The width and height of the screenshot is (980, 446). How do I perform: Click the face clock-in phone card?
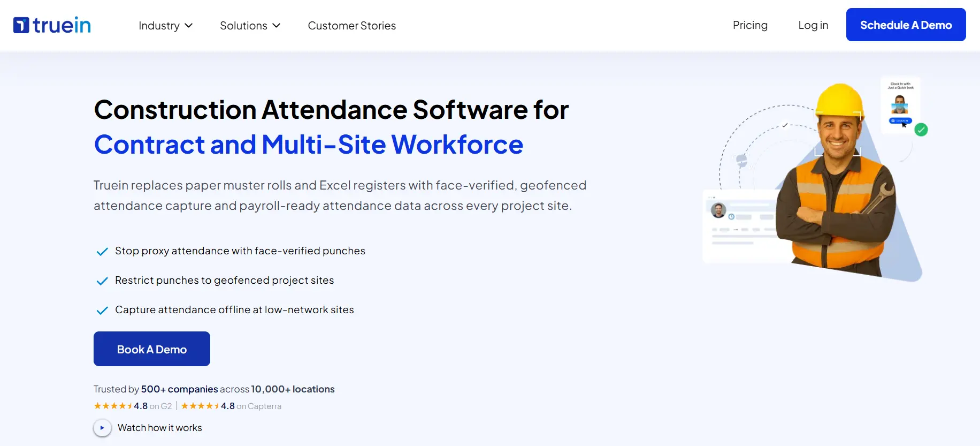pos(900,105)
